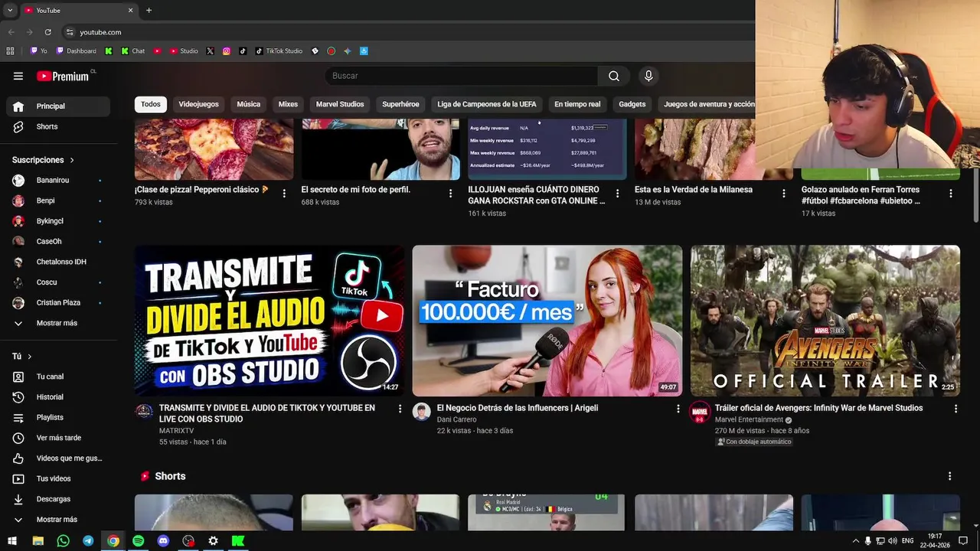Open Playlists in the sidebar
Viewport: 980px width, 551px height.
click(58, 417)
